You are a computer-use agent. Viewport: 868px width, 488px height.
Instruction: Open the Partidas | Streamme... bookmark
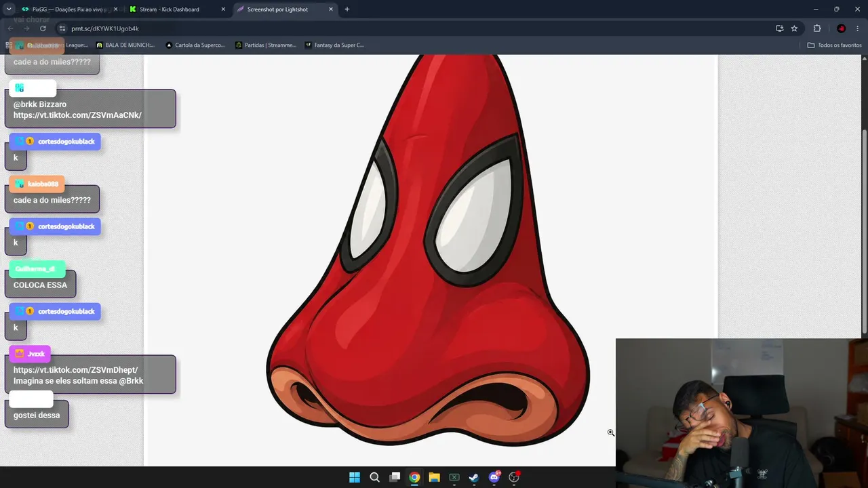coord(266,45)
